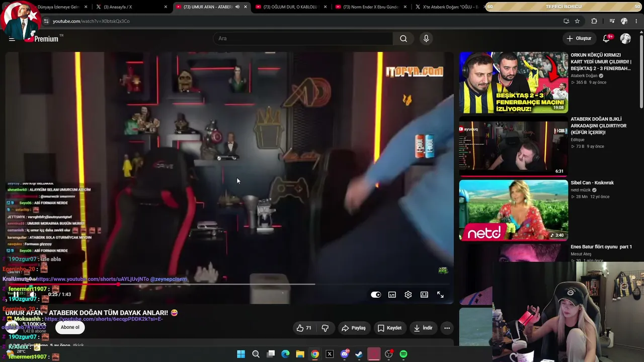Viewport: 644px width, 362px height.
Task: Open the ORKUN KÖKÇÜ KIRMIZI KART video title
Action: [601, 62]
